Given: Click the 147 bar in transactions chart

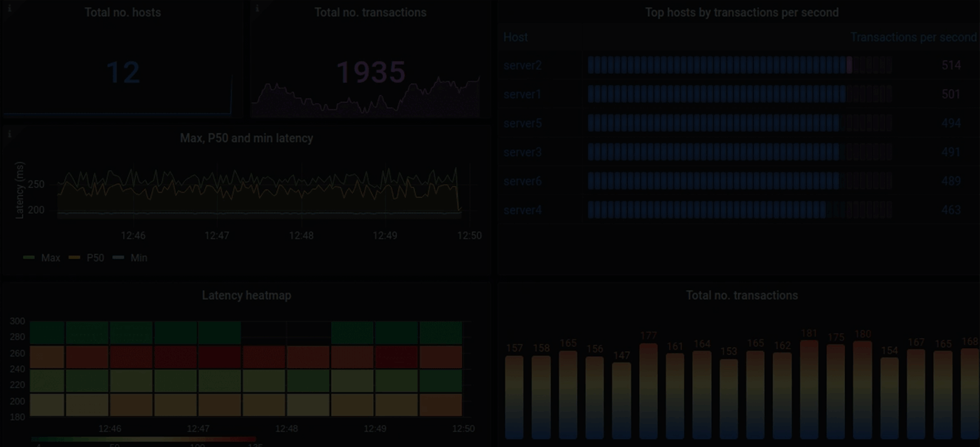Looking at the screenshot, I should point(622,399).
